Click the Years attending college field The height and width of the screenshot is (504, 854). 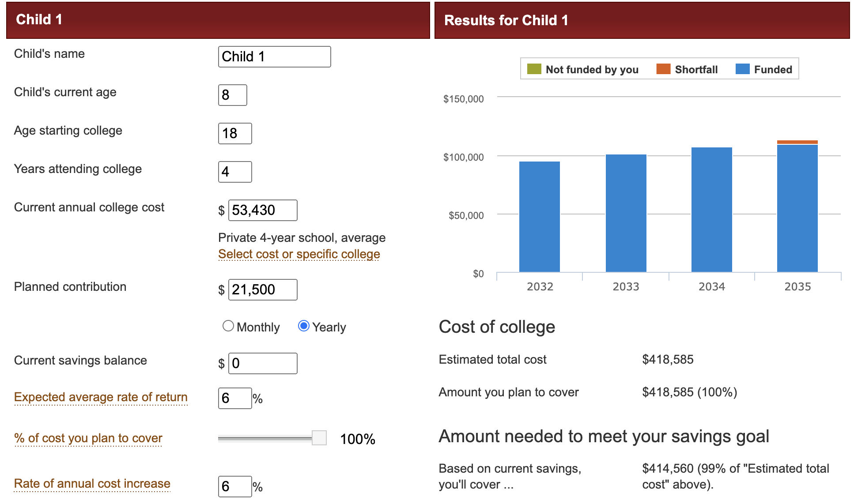click(x=235, y=172)
